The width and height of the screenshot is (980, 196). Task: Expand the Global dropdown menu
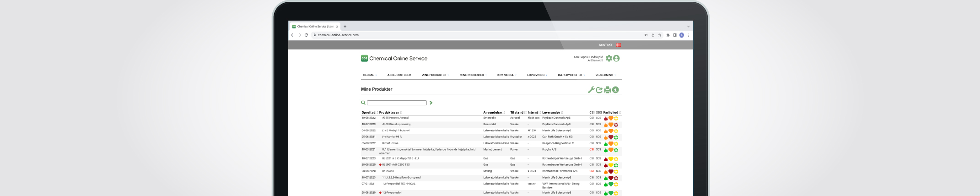[370, 75]
